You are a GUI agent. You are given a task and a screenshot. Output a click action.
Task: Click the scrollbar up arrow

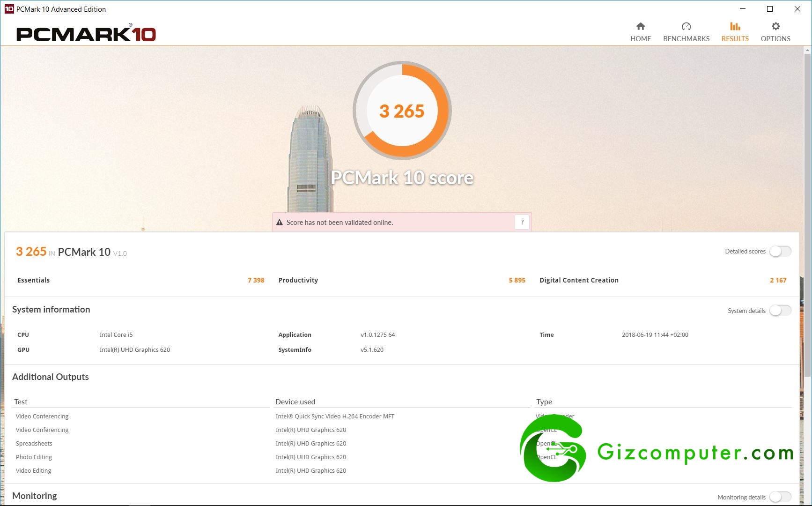pyautogui.click(x=808, y=50)
